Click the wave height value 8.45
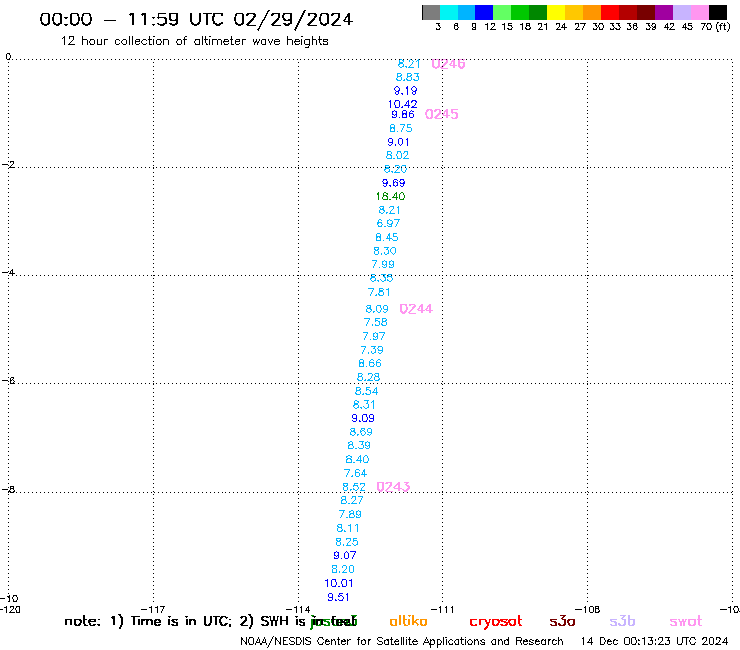This screenshot has width=740, height=650. [387, 237]
